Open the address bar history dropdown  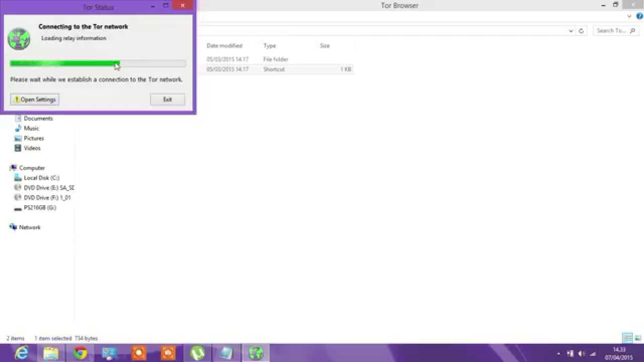pyautogui.click(x=571, y=31)
